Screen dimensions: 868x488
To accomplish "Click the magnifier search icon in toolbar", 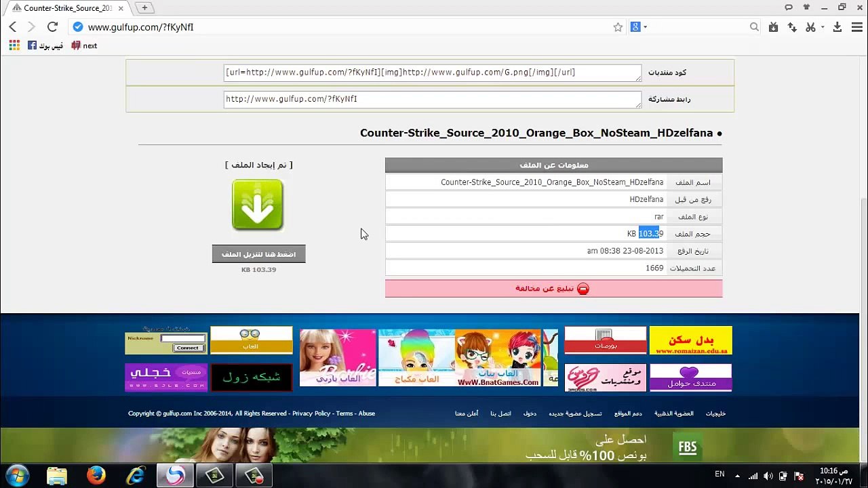I will [754, 27].
